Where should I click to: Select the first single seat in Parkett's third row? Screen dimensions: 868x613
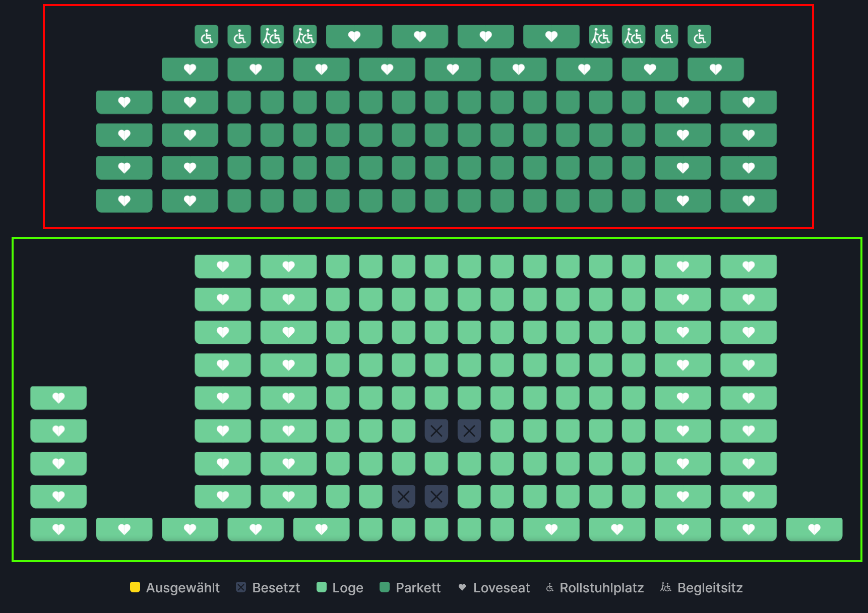click(239, 102)
